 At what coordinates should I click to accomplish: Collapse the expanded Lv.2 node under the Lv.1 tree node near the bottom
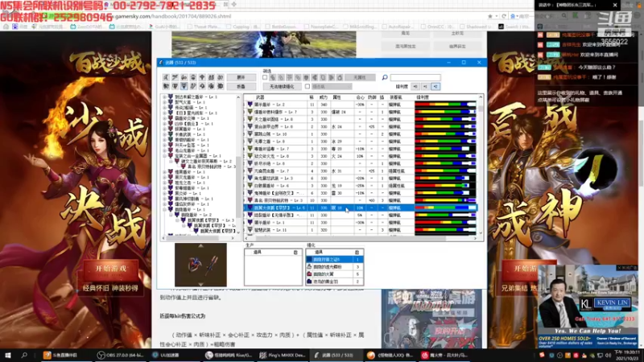point(171,215)
